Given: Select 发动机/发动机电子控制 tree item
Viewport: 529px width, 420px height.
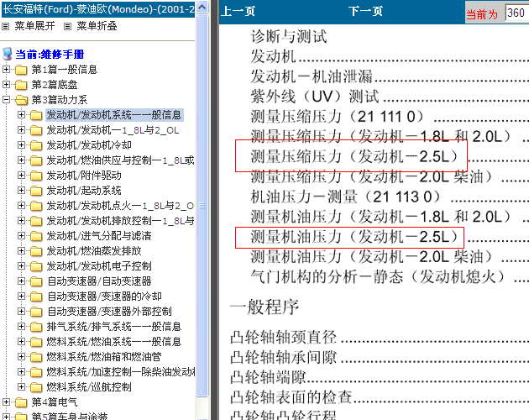Looking at the screenshot, I should (x=99, y=266).
